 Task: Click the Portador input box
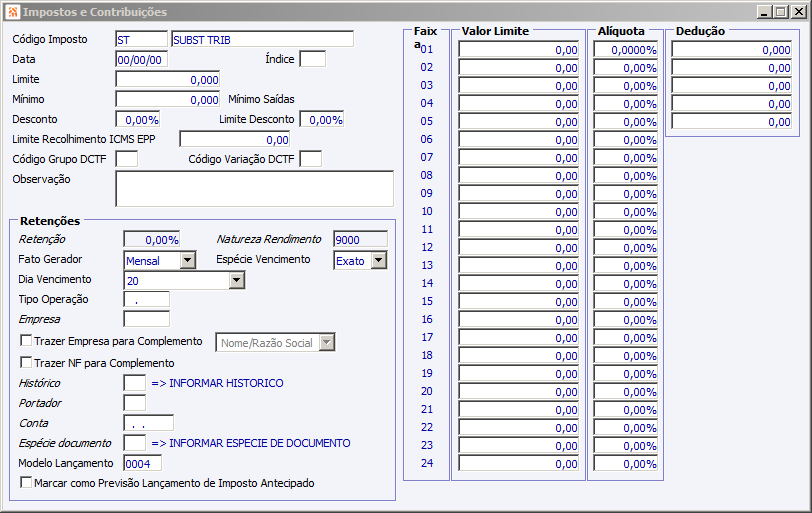click(135, 403)
